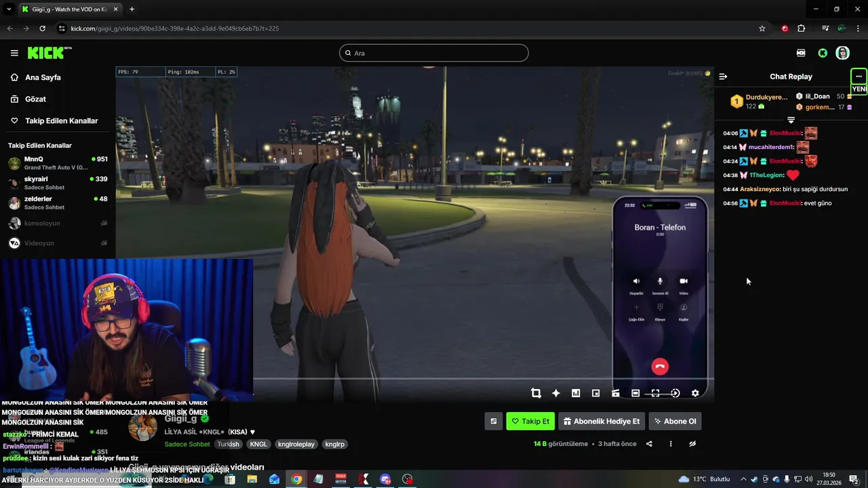This screenshot has height=488, width=868.
Task: Bookmark this page with star icon
Action: [762, 28]
